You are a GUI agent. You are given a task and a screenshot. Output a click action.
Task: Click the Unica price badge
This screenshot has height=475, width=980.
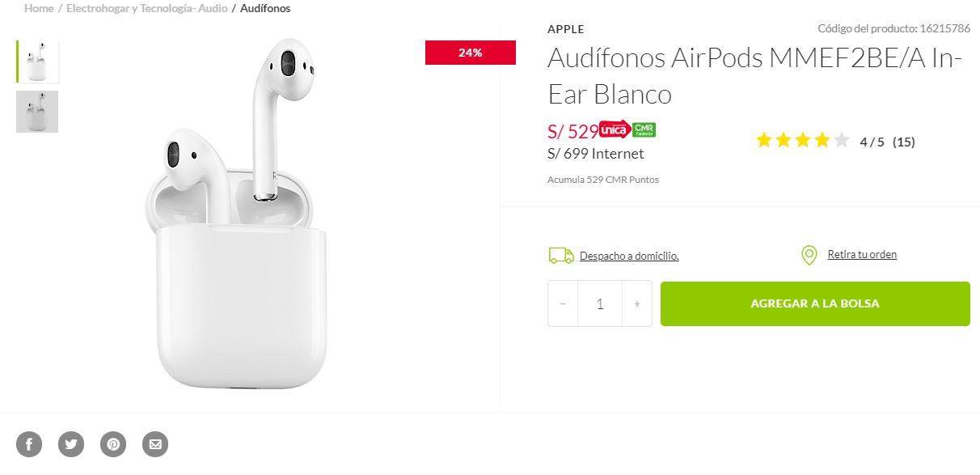pos(615,129)
